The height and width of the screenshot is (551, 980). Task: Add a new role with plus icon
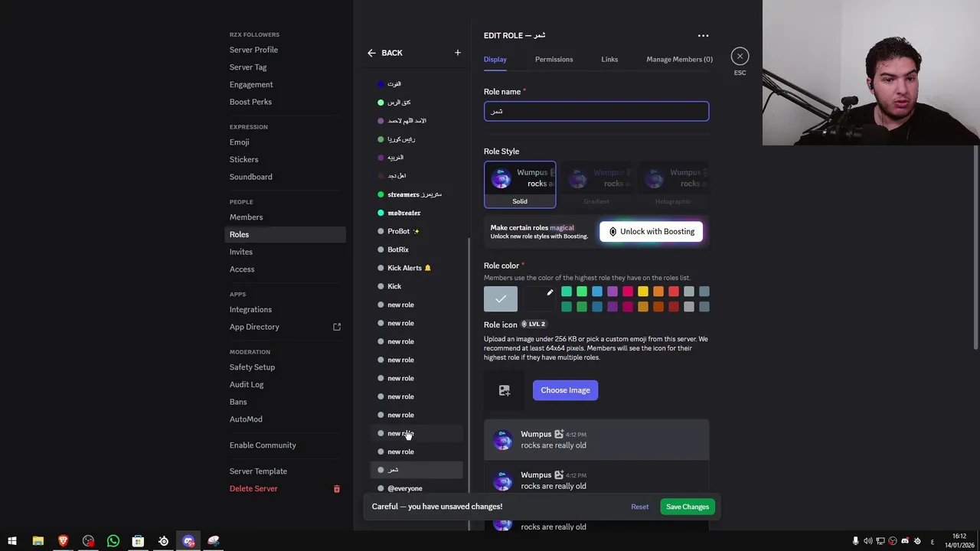pos(458,53)
